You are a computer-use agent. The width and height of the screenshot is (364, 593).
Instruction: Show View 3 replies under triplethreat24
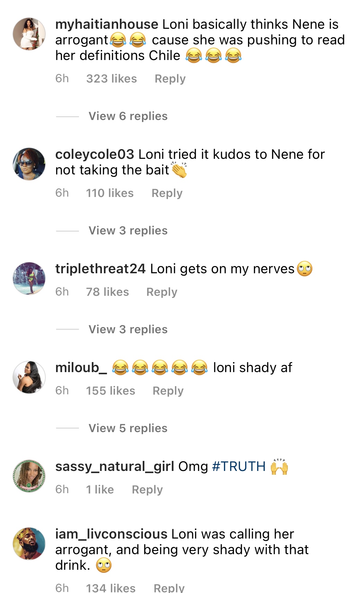(x=128, y=329)
